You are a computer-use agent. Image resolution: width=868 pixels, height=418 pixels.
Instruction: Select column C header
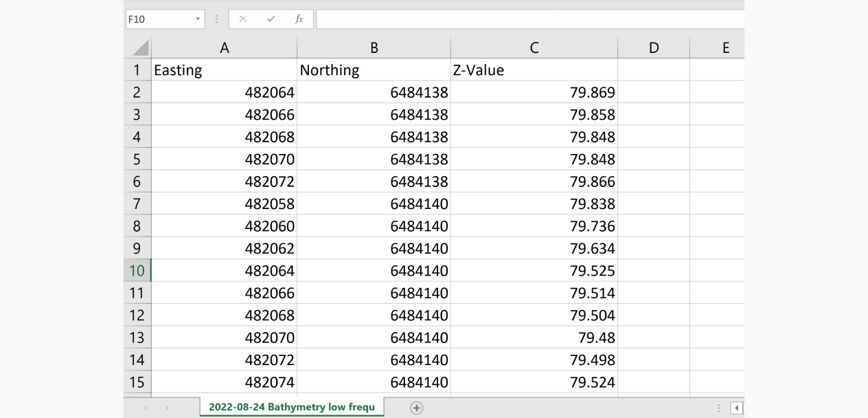click(x=534, y=48)
